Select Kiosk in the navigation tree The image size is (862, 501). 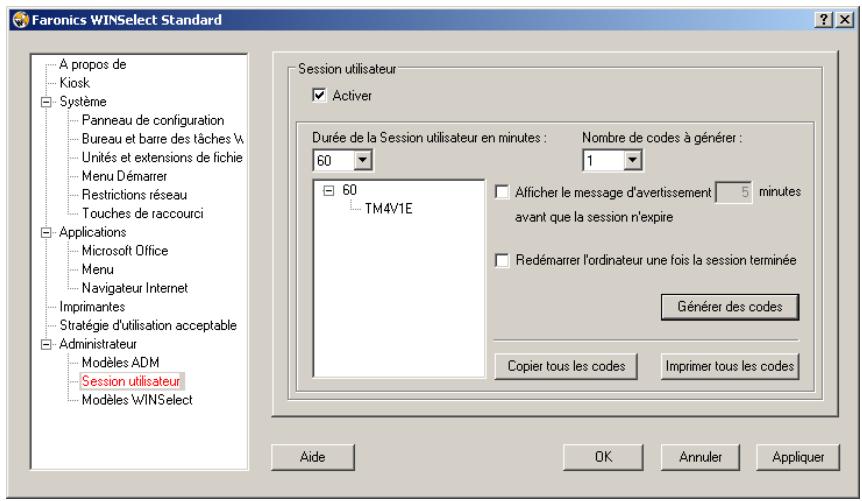tap(74, 83)
